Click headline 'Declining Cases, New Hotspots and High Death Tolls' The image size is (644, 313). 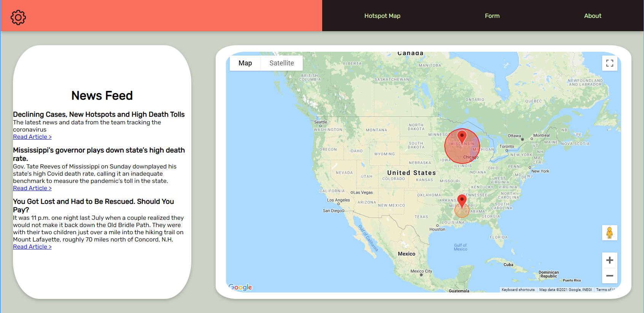click(x=99, y=114)
